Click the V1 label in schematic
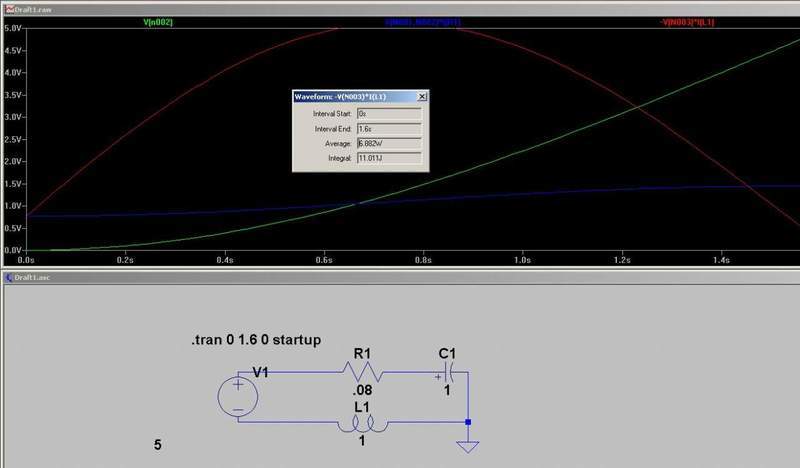 click(x=260, y=373)
